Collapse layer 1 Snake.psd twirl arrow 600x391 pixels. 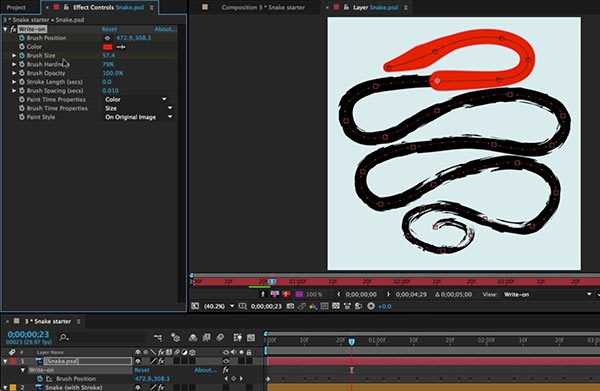click(x=5, y=361)
